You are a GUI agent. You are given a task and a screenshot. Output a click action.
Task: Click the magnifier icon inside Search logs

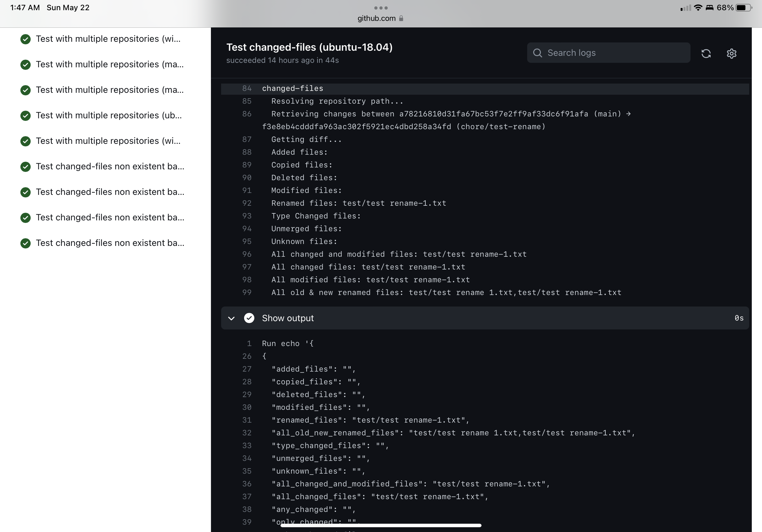pyautogui.click(x=538, y=53)
